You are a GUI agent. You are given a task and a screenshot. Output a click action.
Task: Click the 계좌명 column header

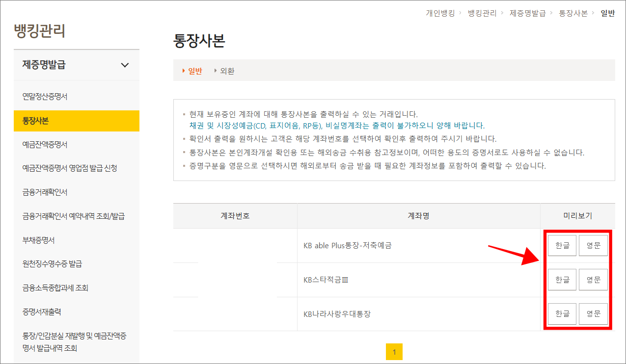point(419,216)
